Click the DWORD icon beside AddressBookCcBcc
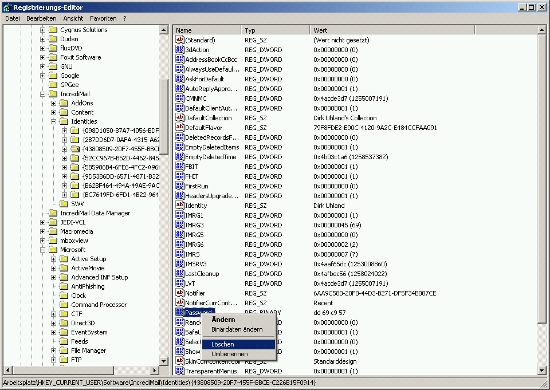 click(x=180, y=60)
